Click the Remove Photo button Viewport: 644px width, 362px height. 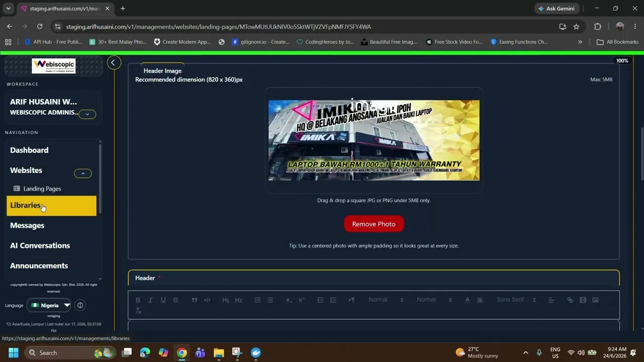(374, 224)
